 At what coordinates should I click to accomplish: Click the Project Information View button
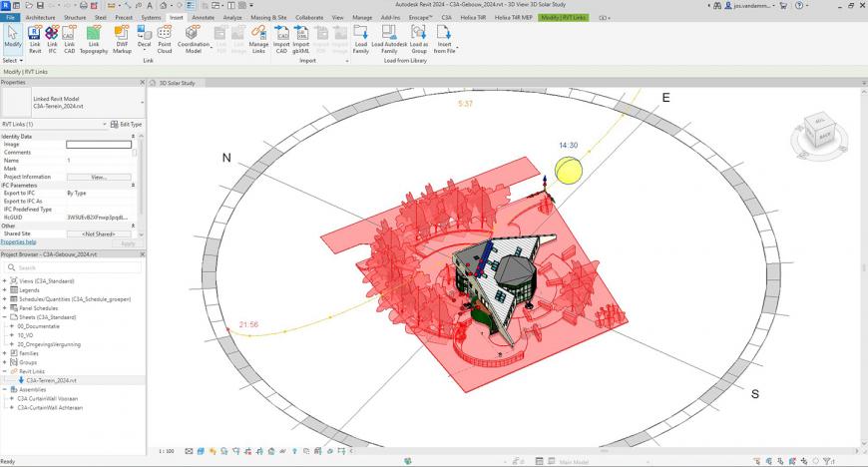point(98,177)
